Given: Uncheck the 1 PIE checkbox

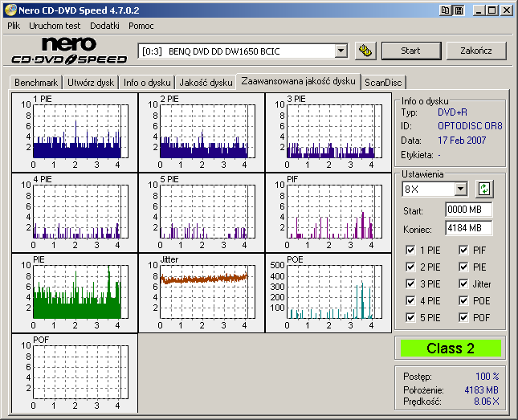Looking at the screenshot, I should tap(410, 250).
